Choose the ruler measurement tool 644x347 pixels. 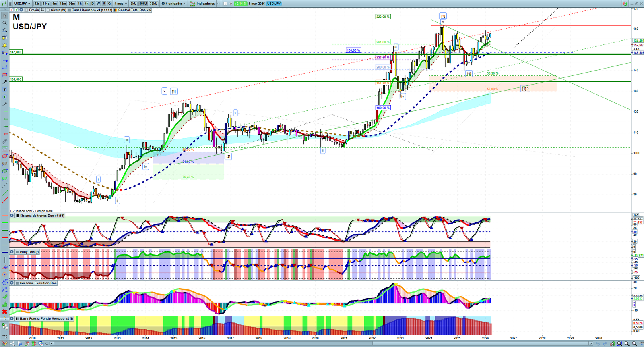tap(5, 141)
